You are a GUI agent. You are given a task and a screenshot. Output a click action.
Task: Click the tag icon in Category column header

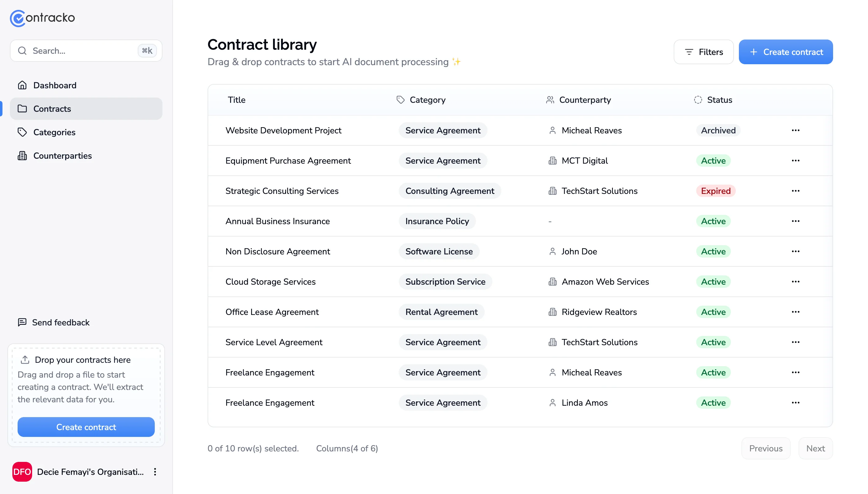[400, 100]
